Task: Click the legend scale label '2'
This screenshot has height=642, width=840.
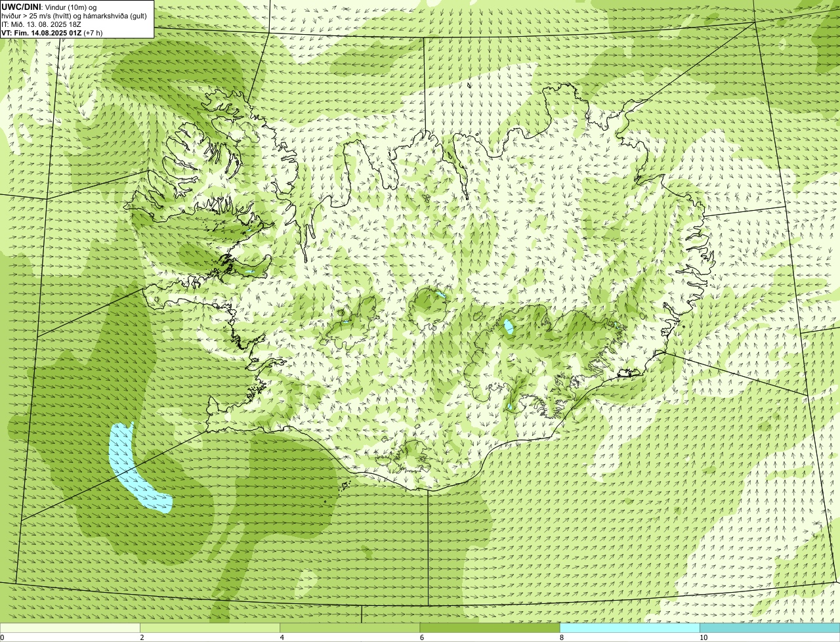Action: tap(142, 637)
